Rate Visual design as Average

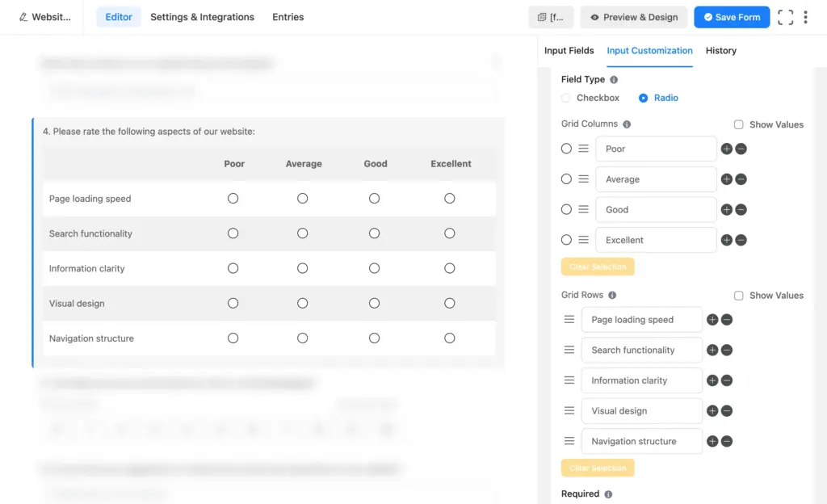(302, 303)
